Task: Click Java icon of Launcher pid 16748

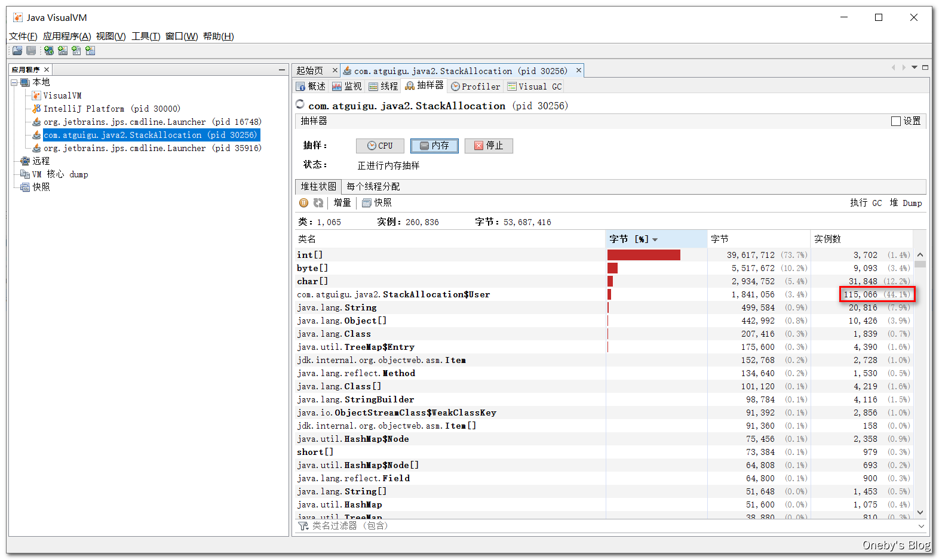Action: [x=36, y=122]
